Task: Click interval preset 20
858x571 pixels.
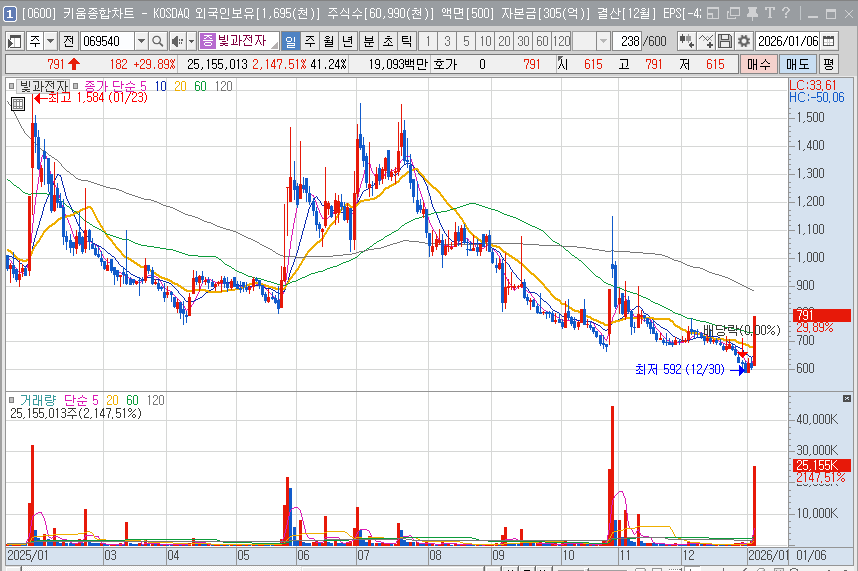Action: tap(505, 41)
